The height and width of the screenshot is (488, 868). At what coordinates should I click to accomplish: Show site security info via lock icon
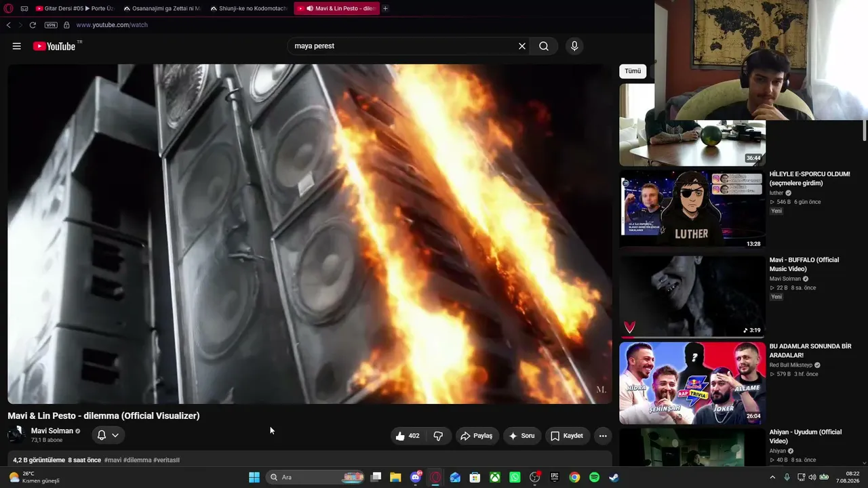(66, 25)
